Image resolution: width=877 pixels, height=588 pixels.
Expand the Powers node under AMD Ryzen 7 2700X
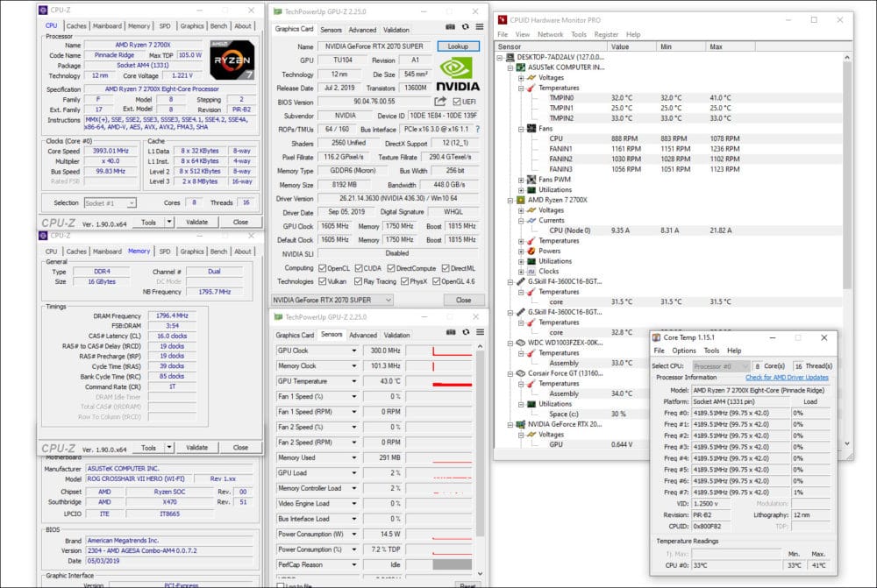point(522,251)
